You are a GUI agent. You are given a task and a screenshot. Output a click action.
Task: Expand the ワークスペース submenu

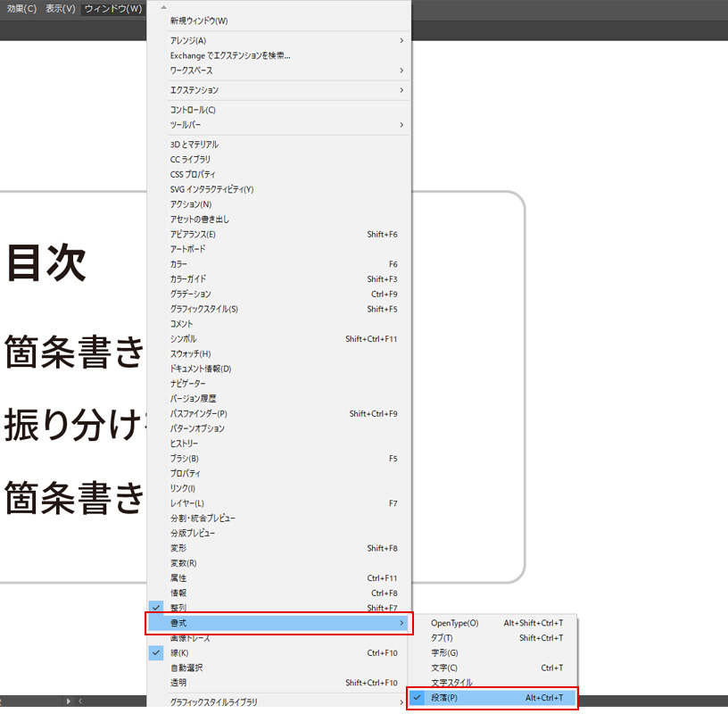click(x=278, y=71)
